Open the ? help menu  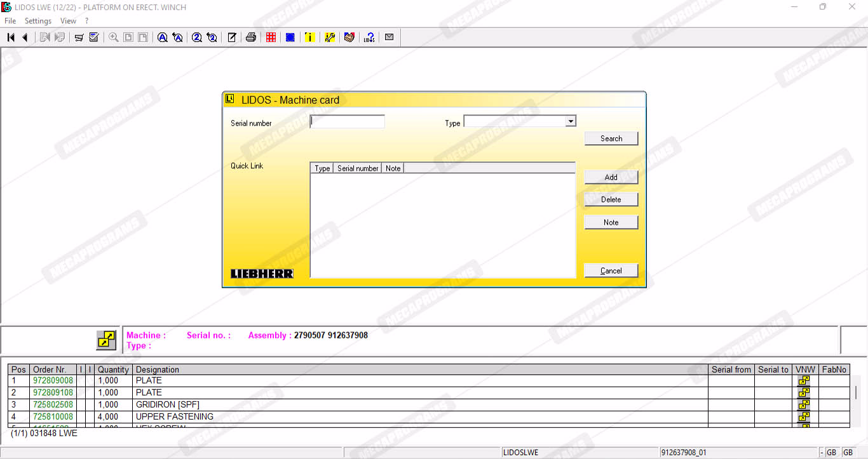(87, 21)
